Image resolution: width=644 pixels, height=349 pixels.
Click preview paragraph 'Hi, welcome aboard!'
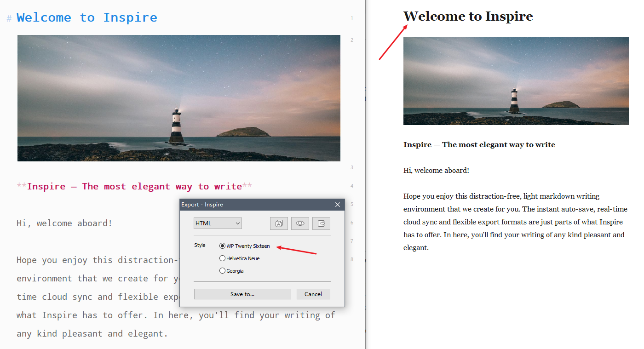coord(436,170)
